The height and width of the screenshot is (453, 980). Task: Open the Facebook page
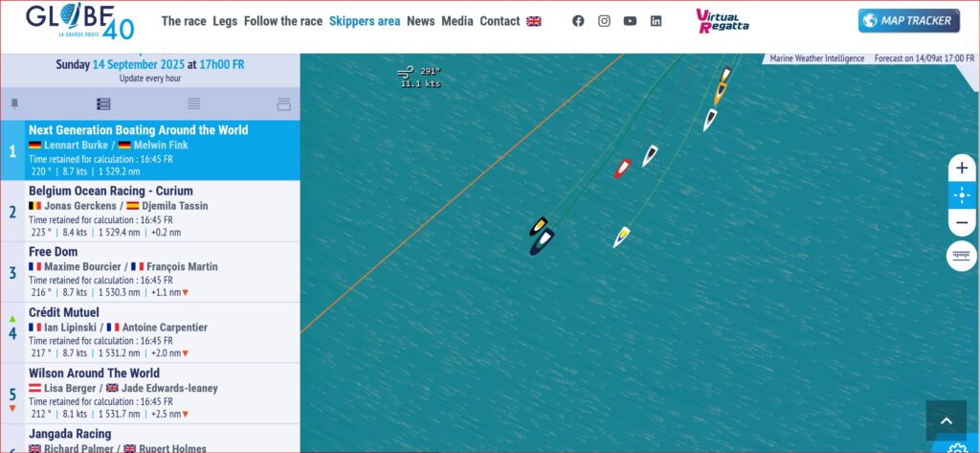coord(578,21)
